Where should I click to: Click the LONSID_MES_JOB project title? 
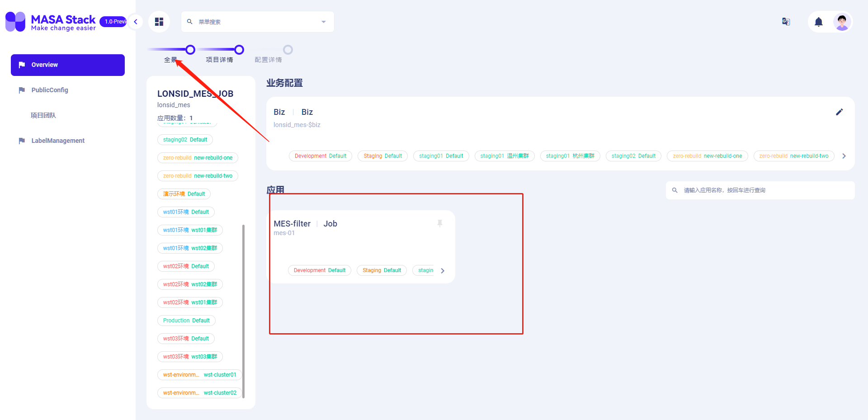click(195, 94)
